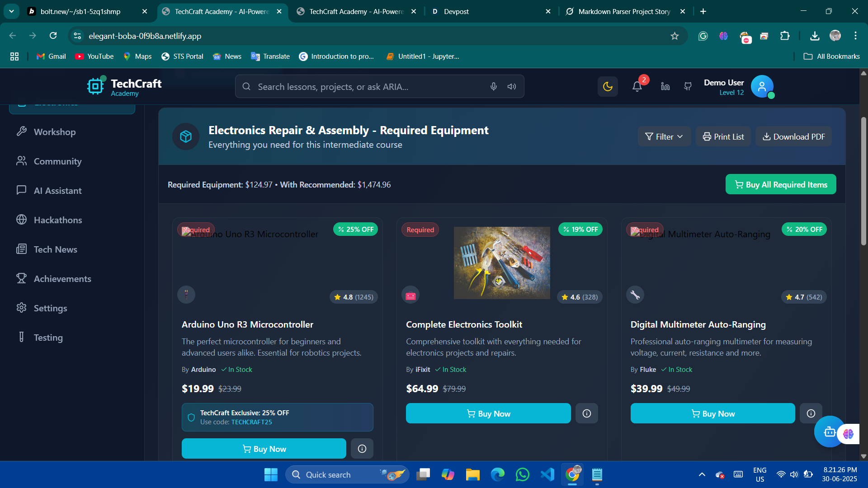The width and height of the screenshot is (868, 488).
Task: Open the floating ARIA robot assistant
Action: click(829, 432)
